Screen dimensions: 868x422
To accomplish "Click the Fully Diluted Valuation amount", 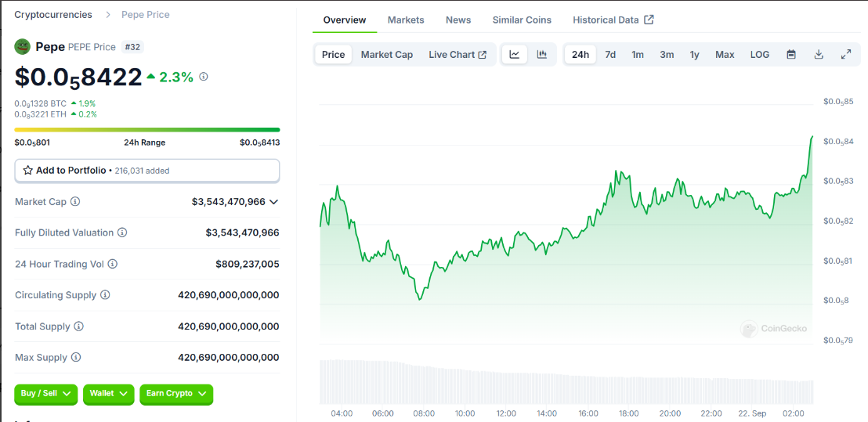I will pos(243,233).
